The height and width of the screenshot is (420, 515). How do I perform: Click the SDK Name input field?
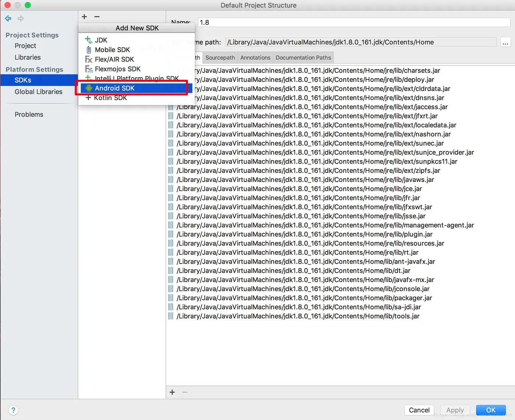pos(354,22)
